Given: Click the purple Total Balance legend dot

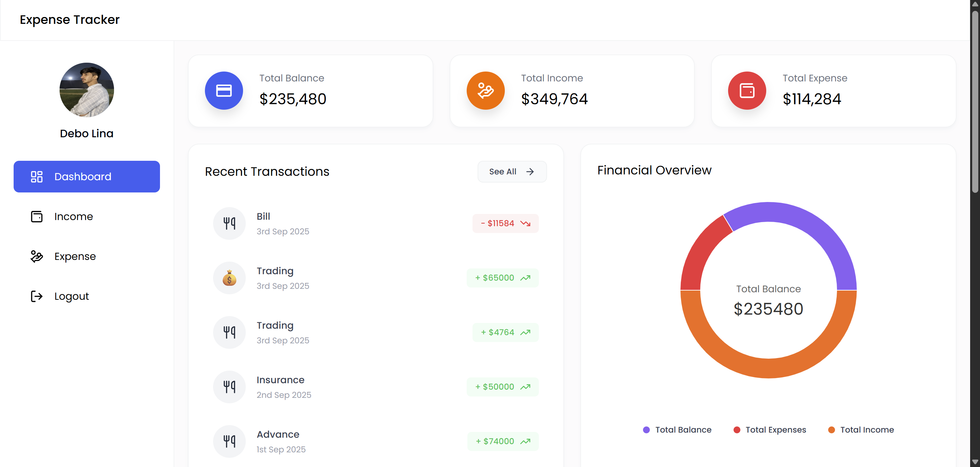Looking at the screenshot, I should (646, 430).
